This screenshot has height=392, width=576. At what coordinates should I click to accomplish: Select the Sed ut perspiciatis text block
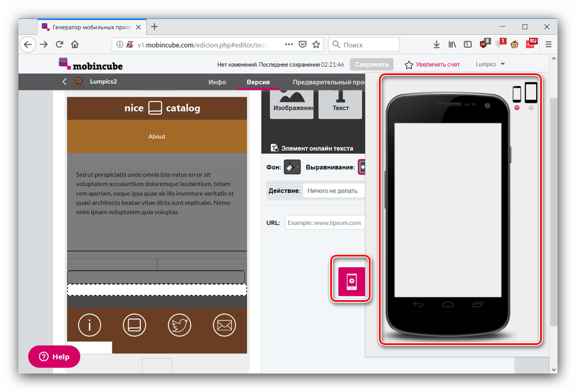(155, 193)
